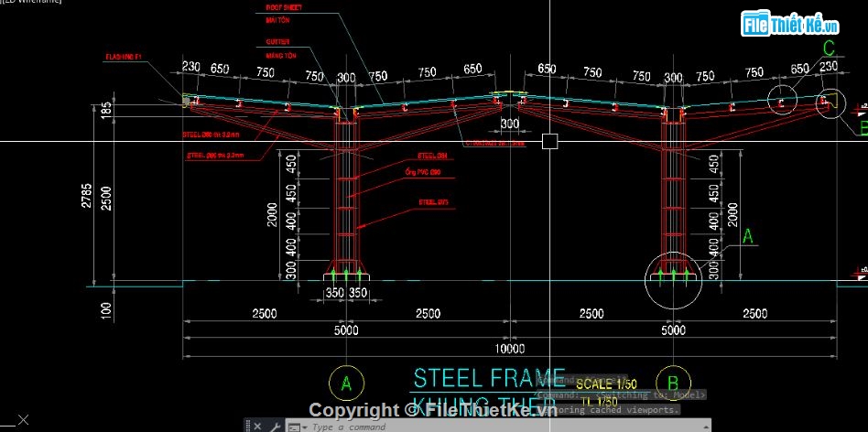868x432 pixels.
Task: Select the '10000' overall dimension text
Action: click(x=510, y=349)
